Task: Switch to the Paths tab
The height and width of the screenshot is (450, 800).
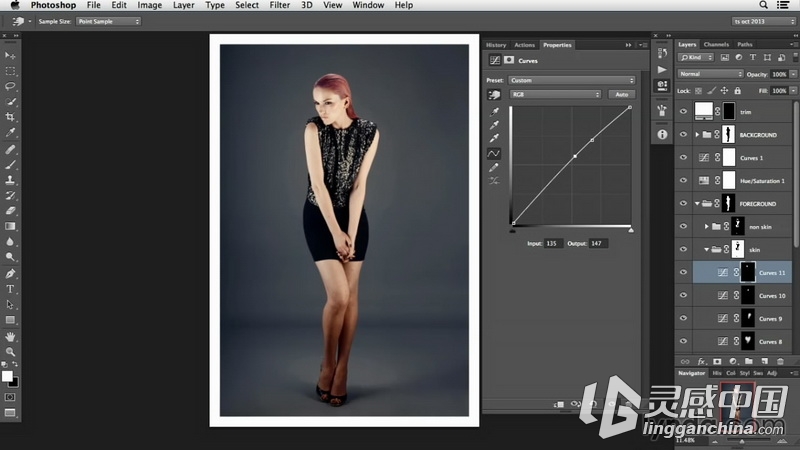Action: pos(744,44)
